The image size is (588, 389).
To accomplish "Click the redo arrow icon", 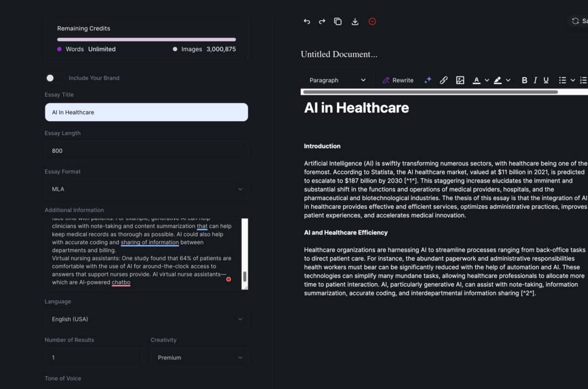I will [322, 21].
